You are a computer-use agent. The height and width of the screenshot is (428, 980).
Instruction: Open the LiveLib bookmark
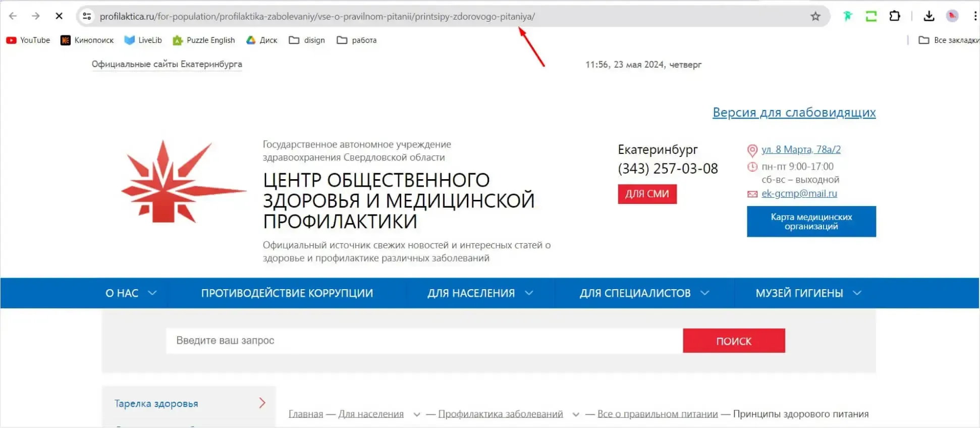tap(143, 40)
